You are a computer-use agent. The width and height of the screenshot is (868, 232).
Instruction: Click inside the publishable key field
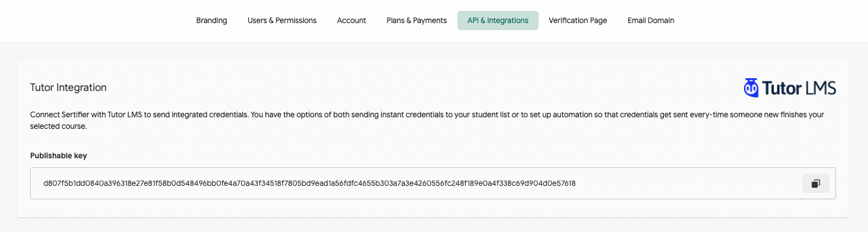click(x=433, y=183)
